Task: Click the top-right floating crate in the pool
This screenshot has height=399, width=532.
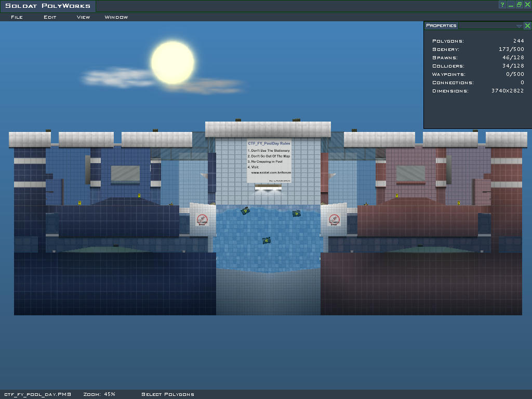Action: click(x=296, y=213)
